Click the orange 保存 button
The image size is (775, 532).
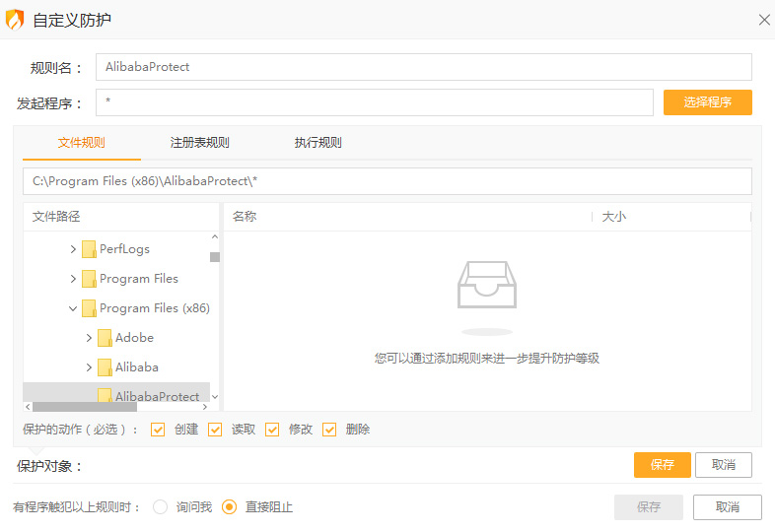(x=663, y=465)
